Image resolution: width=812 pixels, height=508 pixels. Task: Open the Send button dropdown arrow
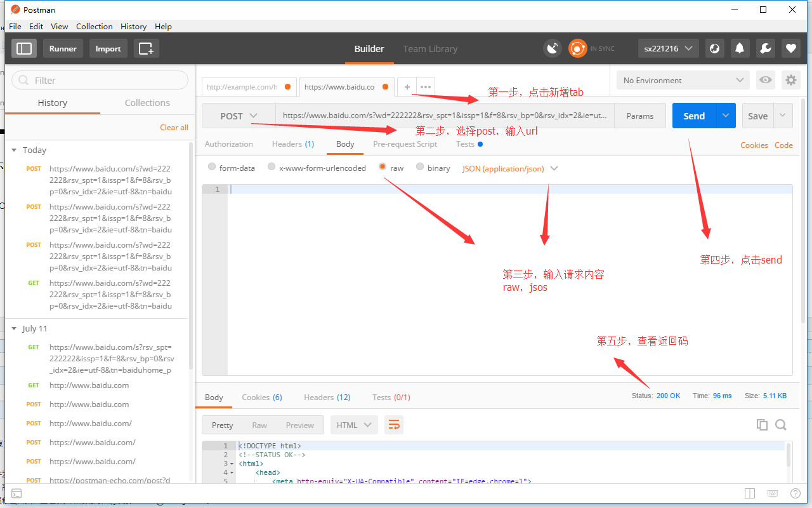[x=726, y=116]
